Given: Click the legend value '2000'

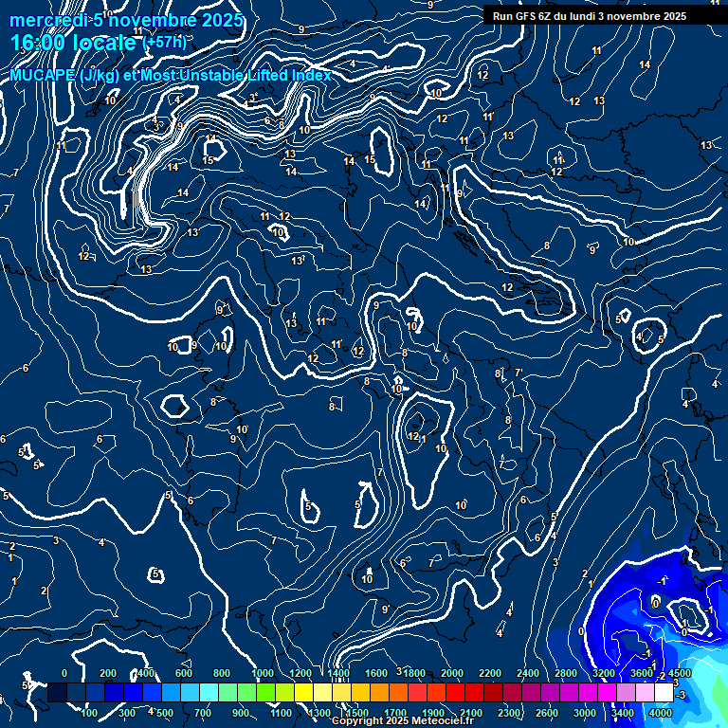Looking at the screenshot, I should (452, 673).
